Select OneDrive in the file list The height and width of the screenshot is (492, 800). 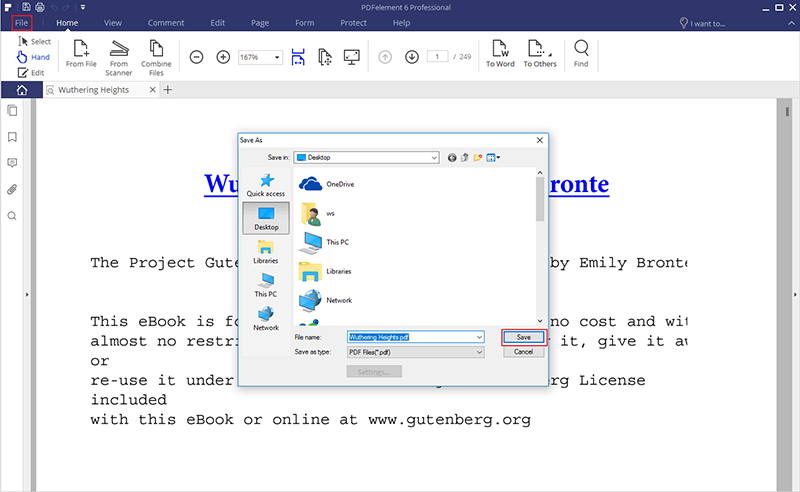327,184
